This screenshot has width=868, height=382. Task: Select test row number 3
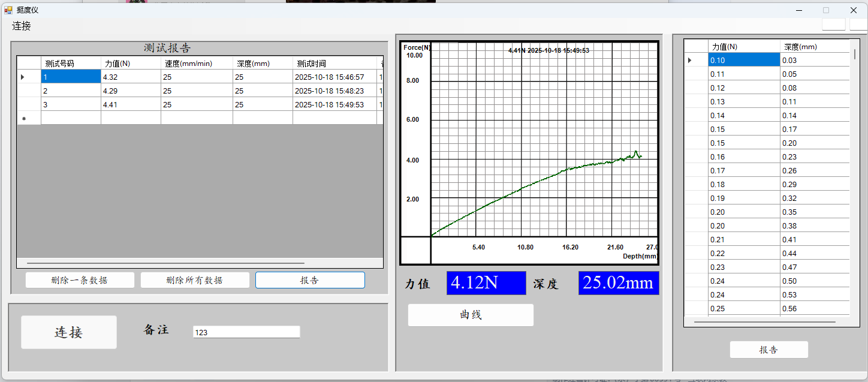[70, 104]
